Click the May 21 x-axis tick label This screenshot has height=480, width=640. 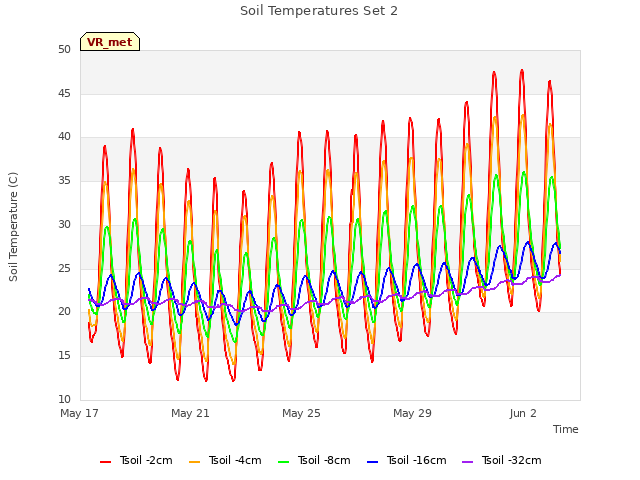point(191,413)
